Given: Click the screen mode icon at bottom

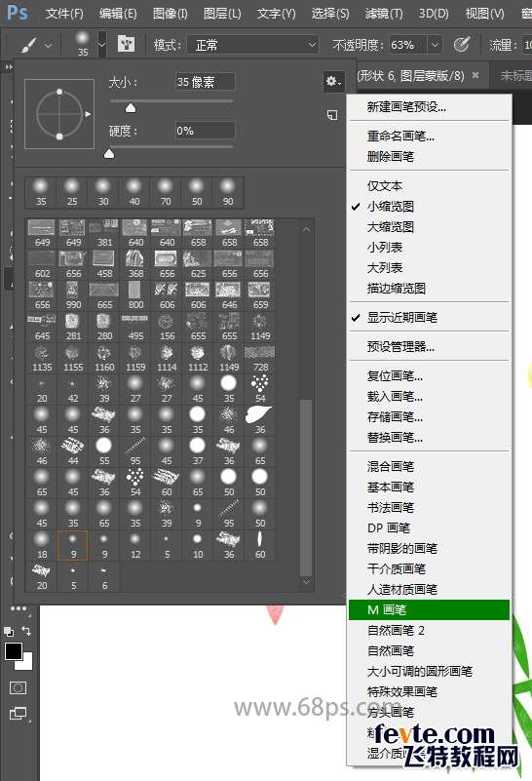Looking at the screenshot, I should click(x=18, y=714).
